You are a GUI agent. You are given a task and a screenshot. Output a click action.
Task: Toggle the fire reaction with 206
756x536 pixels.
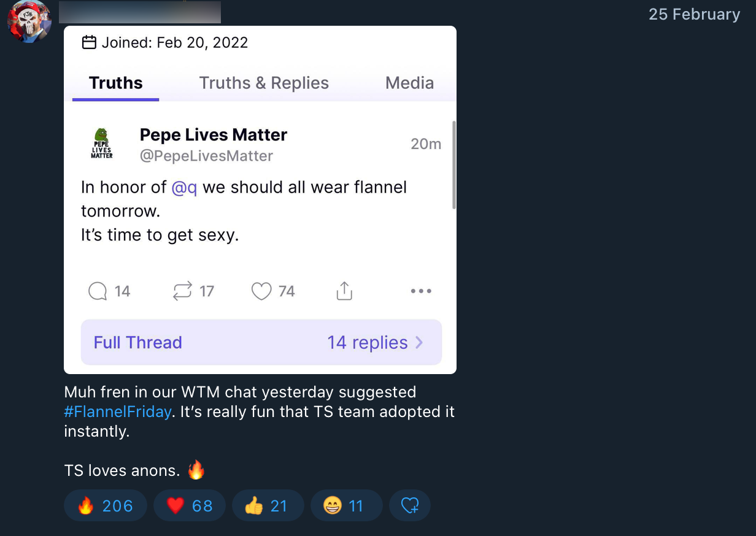click(105, 506)
